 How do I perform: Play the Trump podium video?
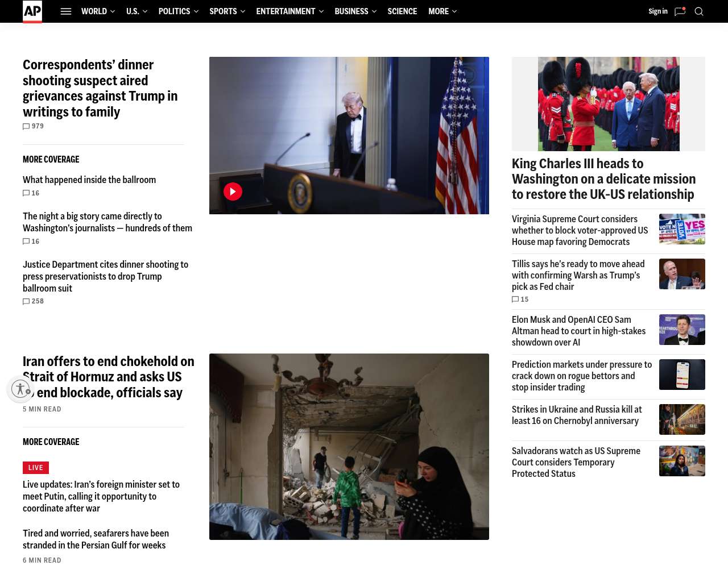(x=233, y=192)
